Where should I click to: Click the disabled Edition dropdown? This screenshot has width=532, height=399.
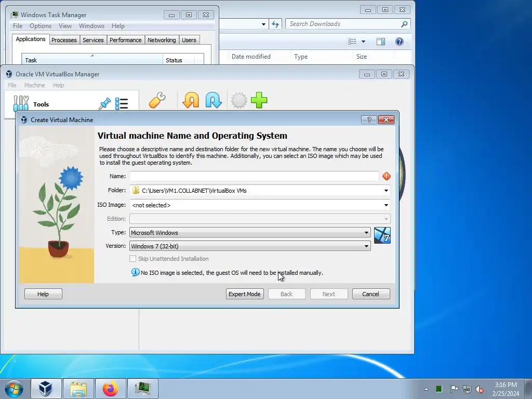coord(260,219)
